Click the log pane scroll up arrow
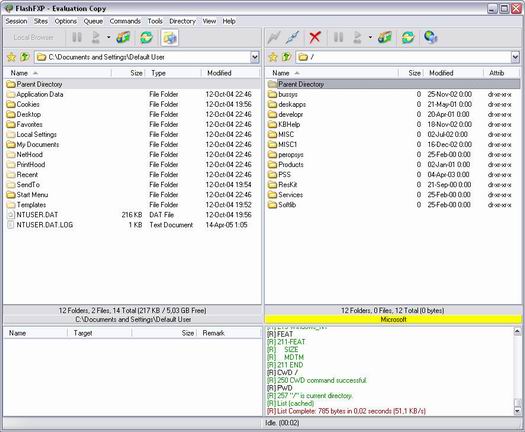 517,332
